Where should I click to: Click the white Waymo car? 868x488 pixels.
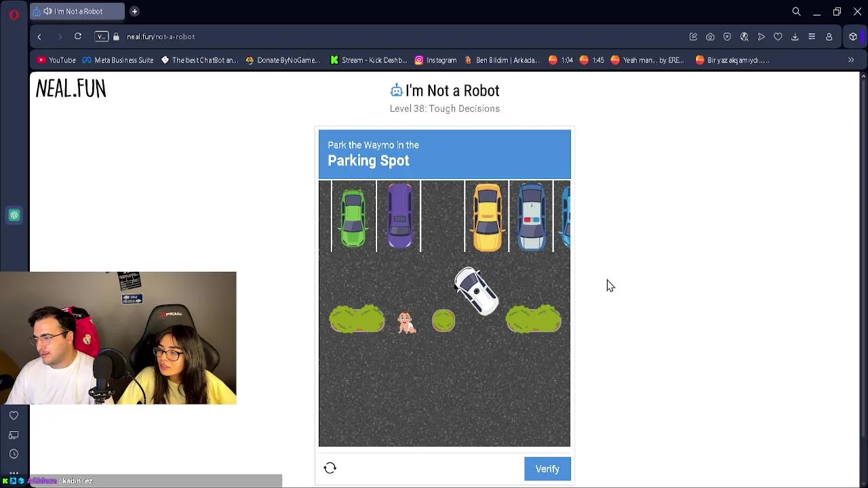476,291
